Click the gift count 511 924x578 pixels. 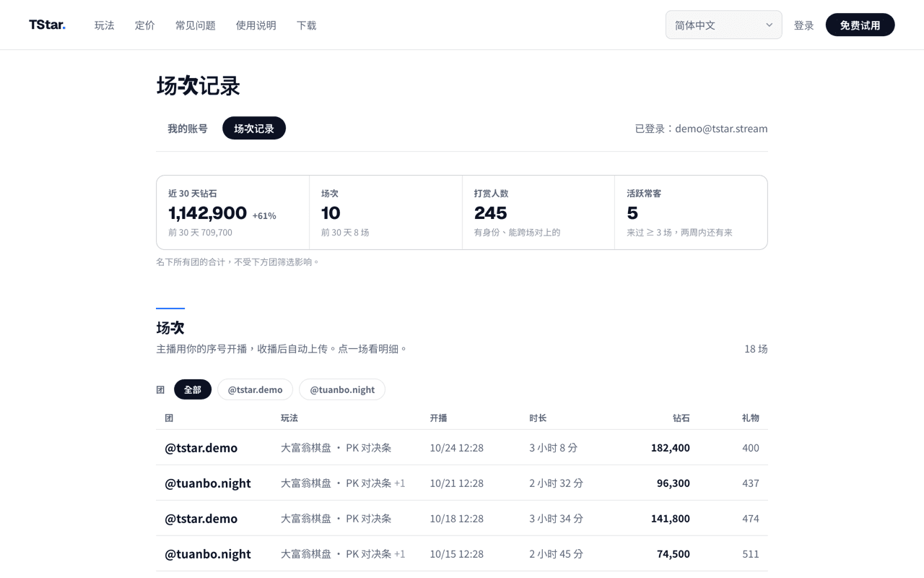[x=751, y=553]
